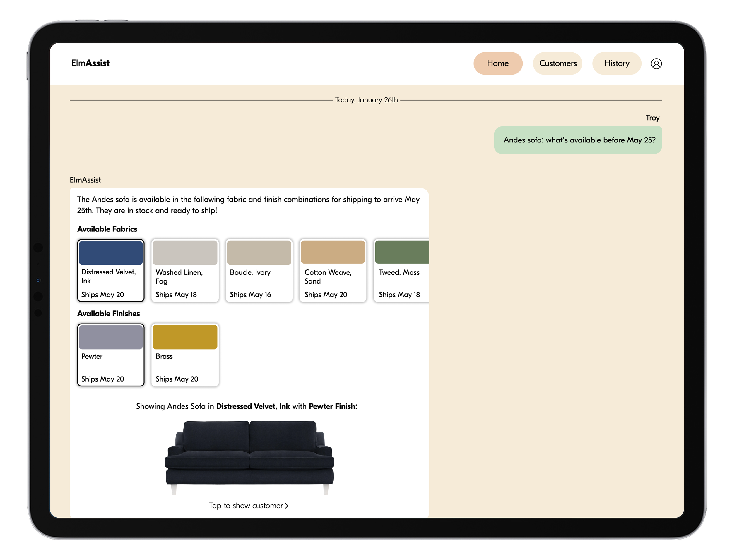Click Troy's message about Andes sofa

click(578, 140)
